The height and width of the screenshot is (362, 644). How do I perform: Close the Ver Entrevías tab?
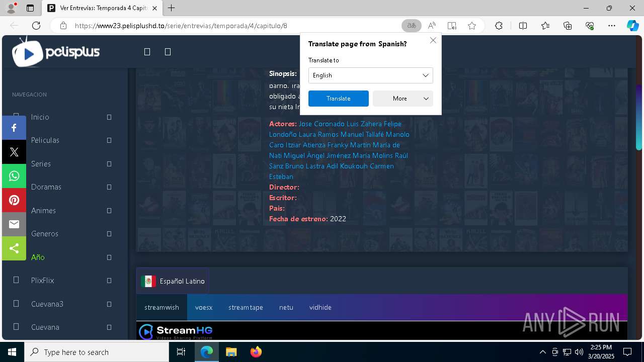click(154, 8)
